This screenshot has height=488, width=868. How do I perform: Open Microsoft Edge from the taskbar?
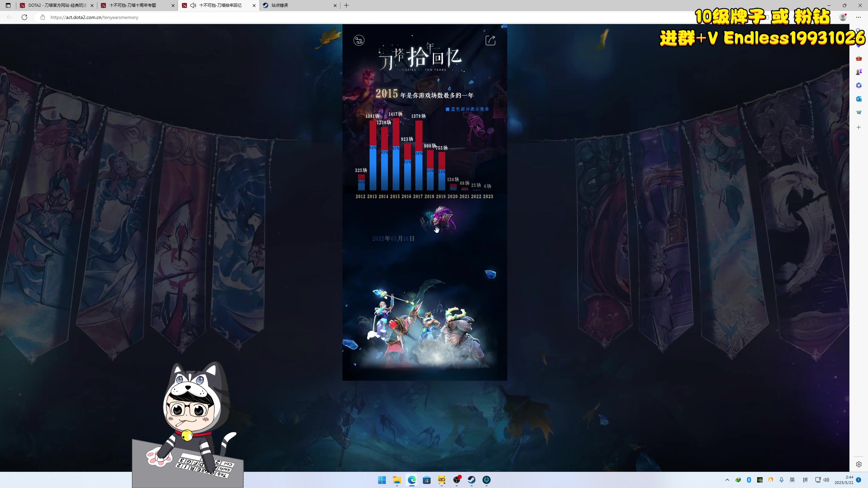412,480
